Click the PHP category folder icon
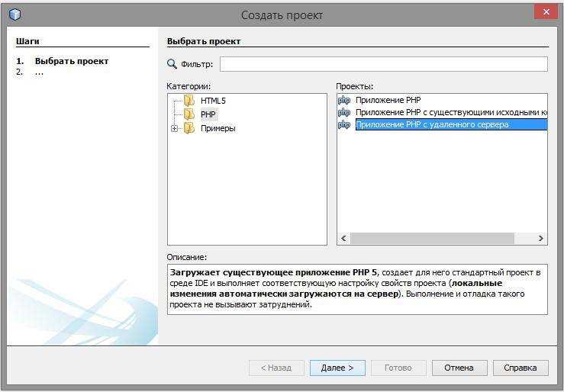564x392 pixels. click(189, 114)
